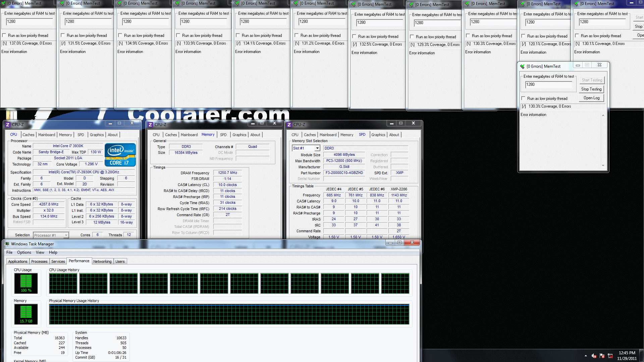Open the muted volume tray icon
The height and width of the screenshot is (362, 644).
(594, 356)
